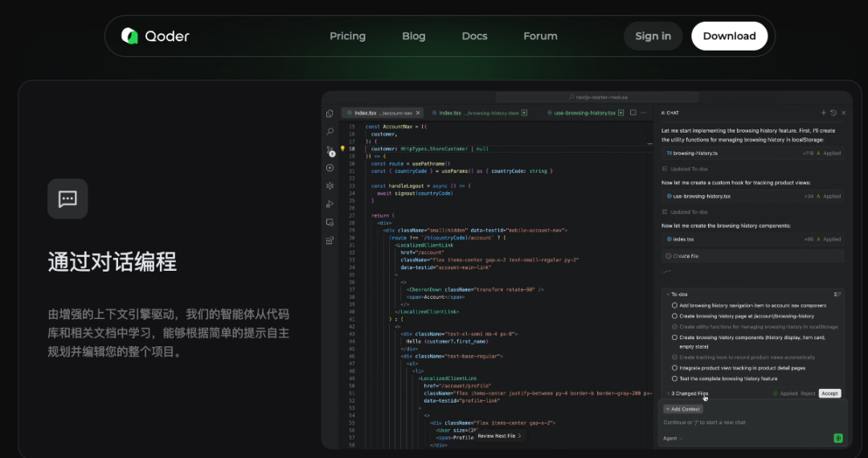Click the split editor icon beside the tabs
Viewport: 868px width, 458px height.
pos(633,113)
